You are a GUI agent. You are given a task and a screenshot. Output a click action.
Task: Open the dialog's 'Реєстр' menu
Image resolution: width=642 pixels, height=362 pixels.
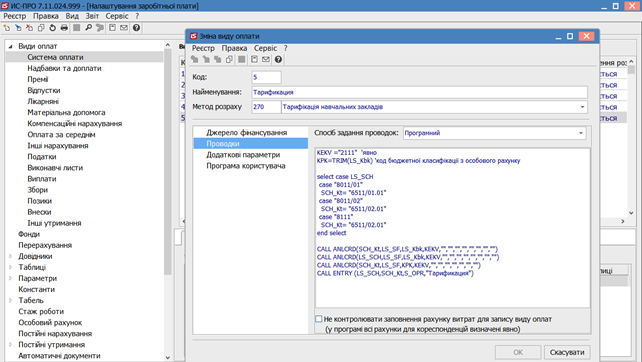[x=203, y=48]
